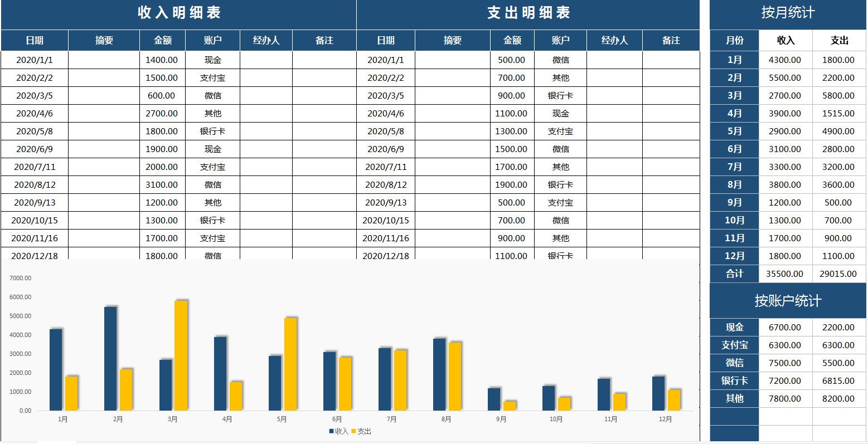The image size is (868, 444).
Task: Select the yellow 3月 expense bar in chart
Action: [x=181, y=355]
